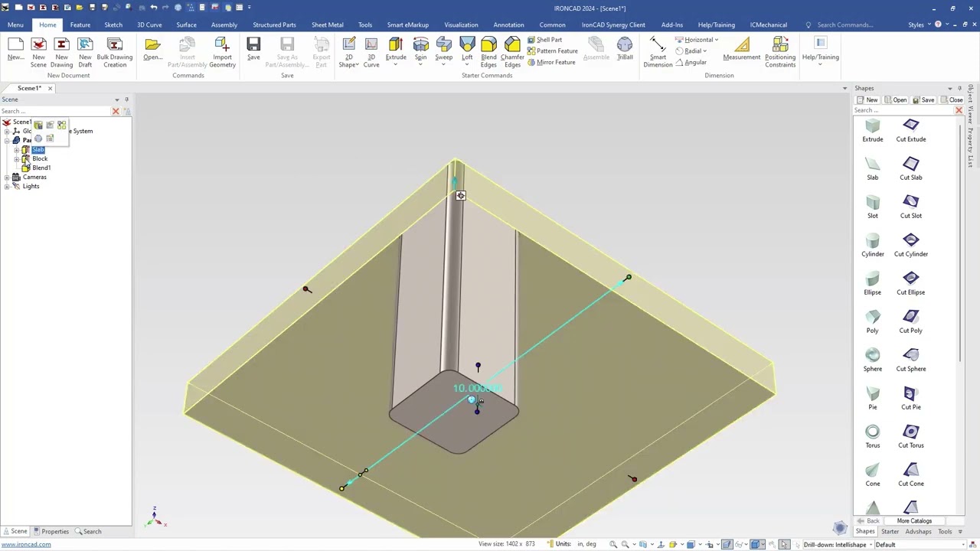The height and width of the screenshot is (551, 980).
Task: Select Cut Slab shape in catalog
Action: [911, 169]
